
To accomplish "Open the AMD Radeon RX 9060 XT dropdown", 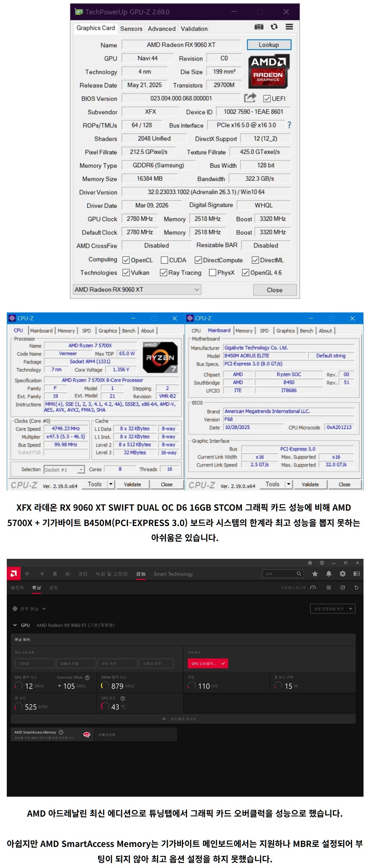I will pos(137,290).
